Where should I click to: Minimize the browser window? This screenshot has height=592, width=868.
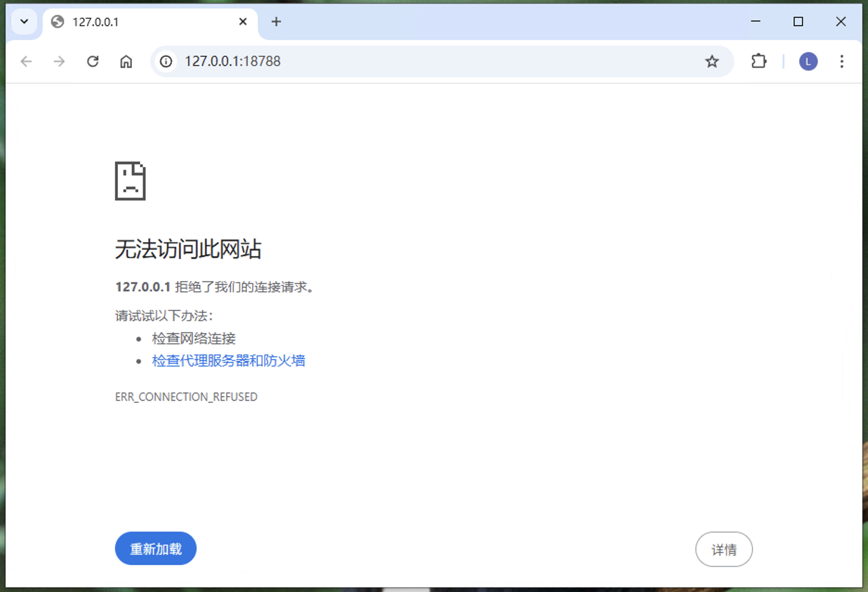pyautogui.click(x=755, y=22)
